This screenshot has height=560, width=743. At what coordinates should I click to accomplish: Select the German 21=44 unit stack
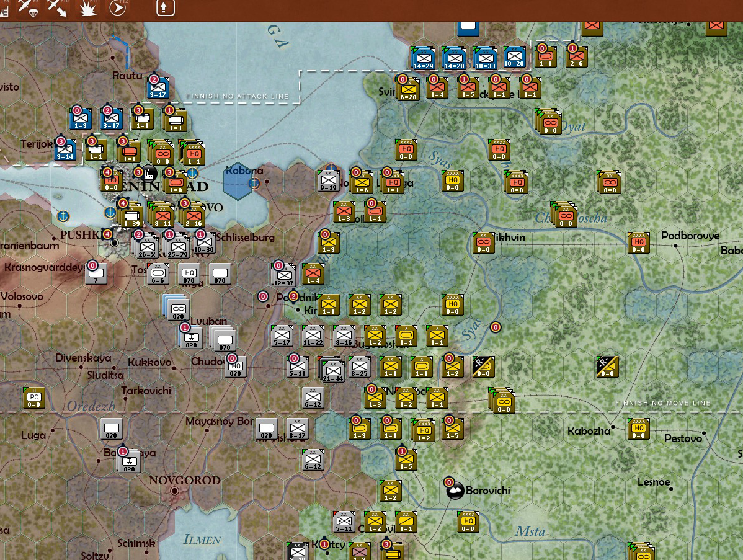pos(332,370)
